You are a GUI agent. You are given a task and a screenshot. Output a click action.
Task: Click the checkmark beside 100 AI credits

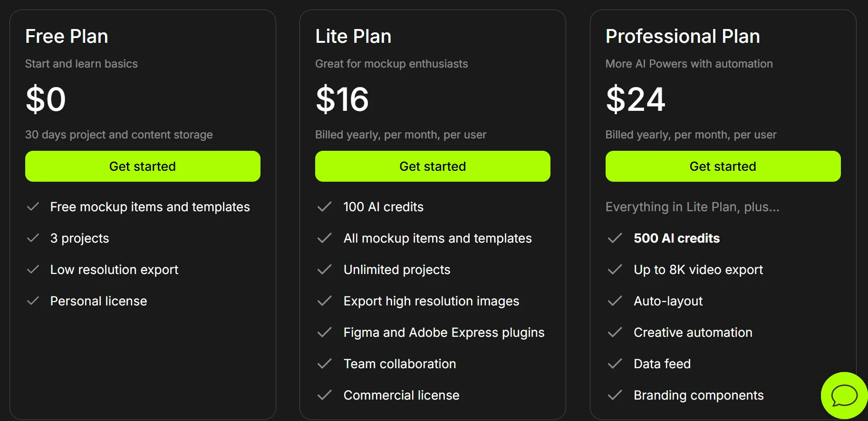click(325, 206)
